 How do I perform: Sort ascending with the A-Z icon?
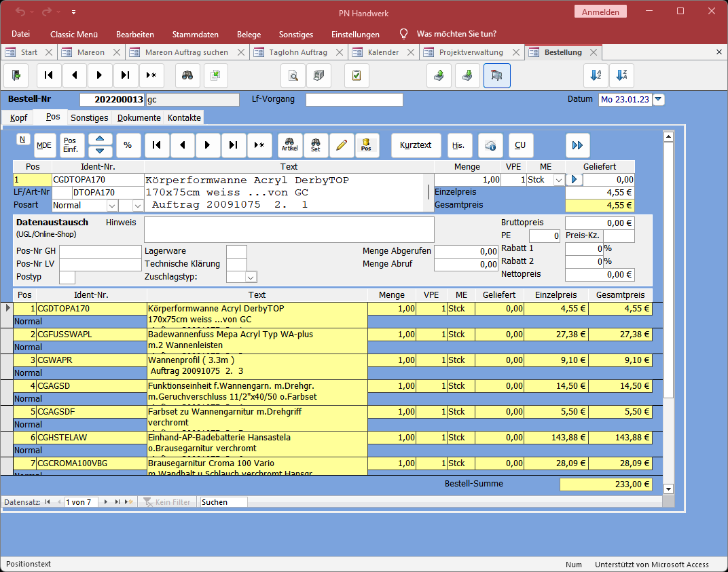click(596, 75)
